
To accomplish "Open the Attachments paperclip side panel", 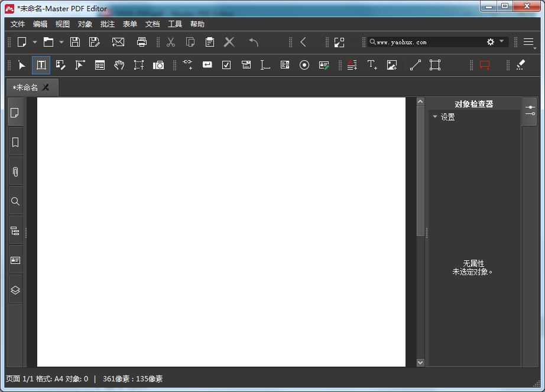I will coord(15,172).
